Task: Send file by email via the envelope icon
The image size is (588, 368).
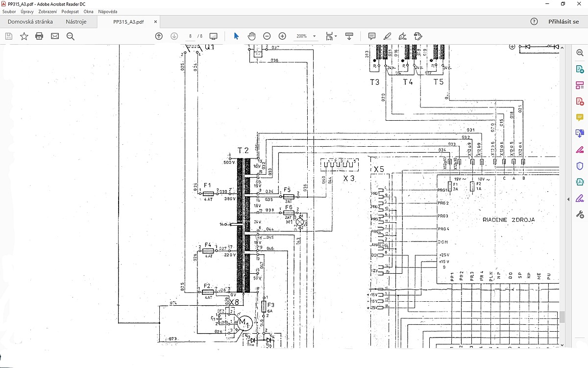Action: tap(55, 36)
